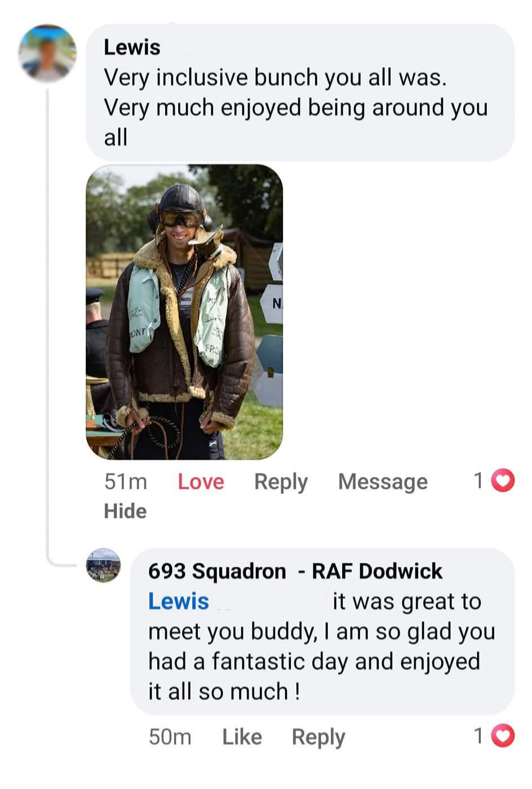
Task: Toggle the red Love reaction on Lewis's comment
Action: click(201, 482)
